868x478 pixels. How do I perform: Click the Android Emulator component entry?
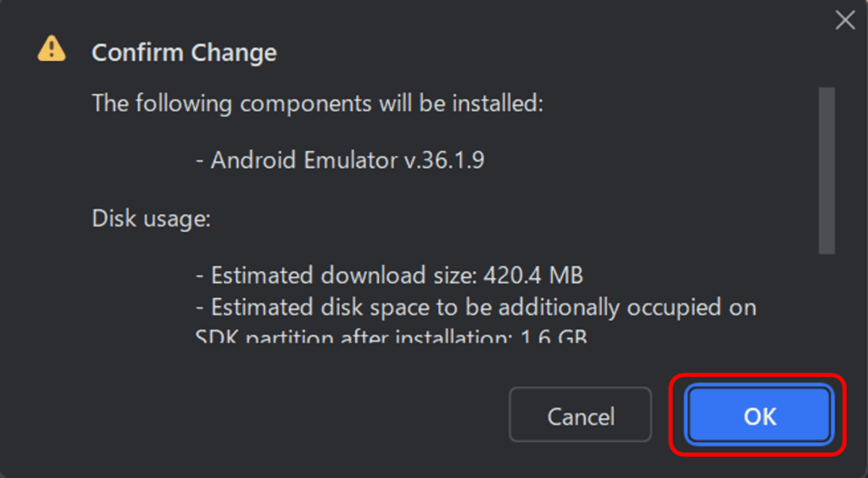tap(340, 160)
